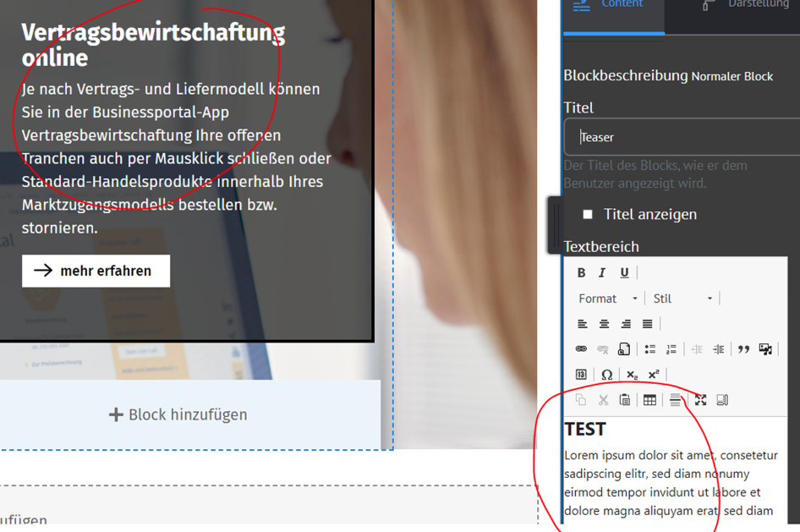This screenshot has width=800, height=532.
Task: Center-align the text
Action: [x=604, y=324]
